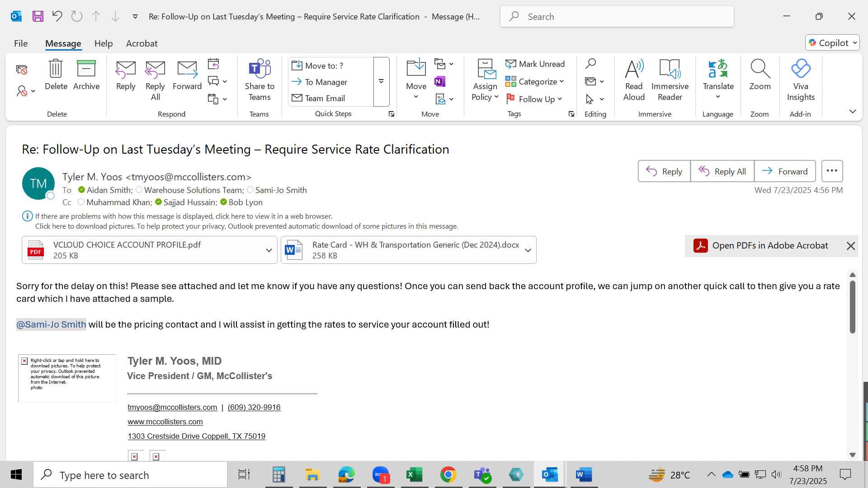Go to previous item arrow
This screenshot has height=488, width=868.
coord(96,17)
